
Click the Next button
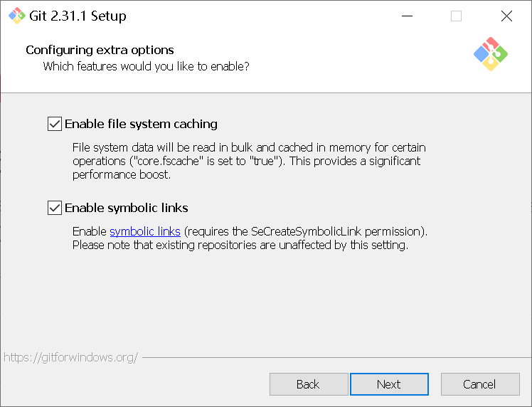[389, 384]
